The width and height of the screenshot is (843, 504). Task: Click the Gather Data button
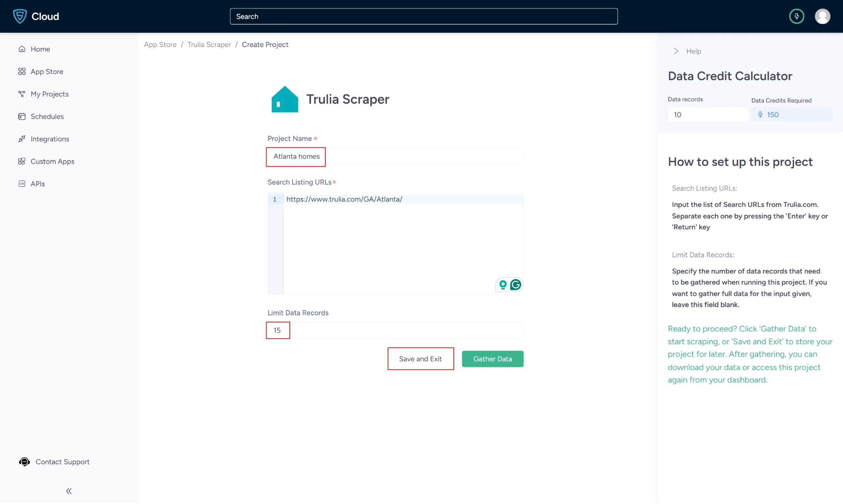coord(493,359)
